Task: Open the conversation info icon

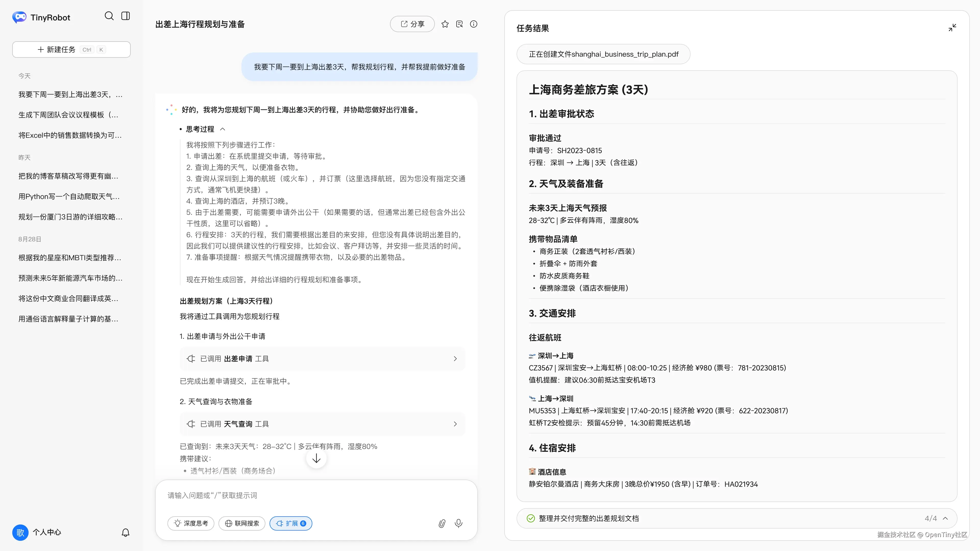Action: (x=473, y=24)
